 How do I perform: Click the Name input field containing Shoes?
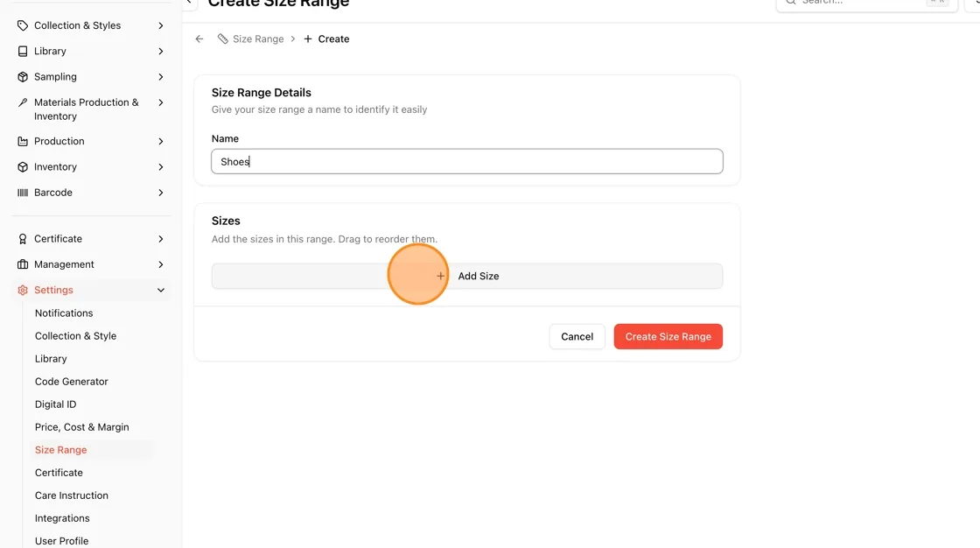click(x=467, y=161)
